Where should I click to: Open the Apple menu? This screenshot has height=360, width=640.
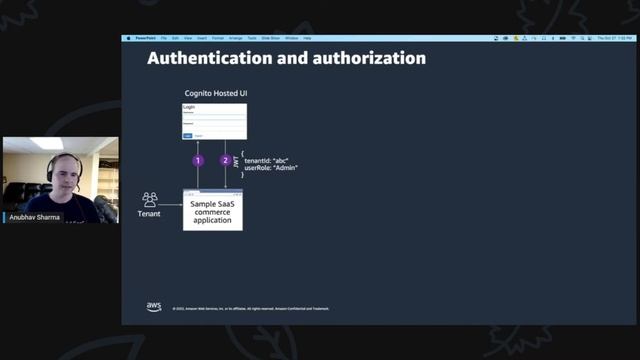tap(129, 38)
